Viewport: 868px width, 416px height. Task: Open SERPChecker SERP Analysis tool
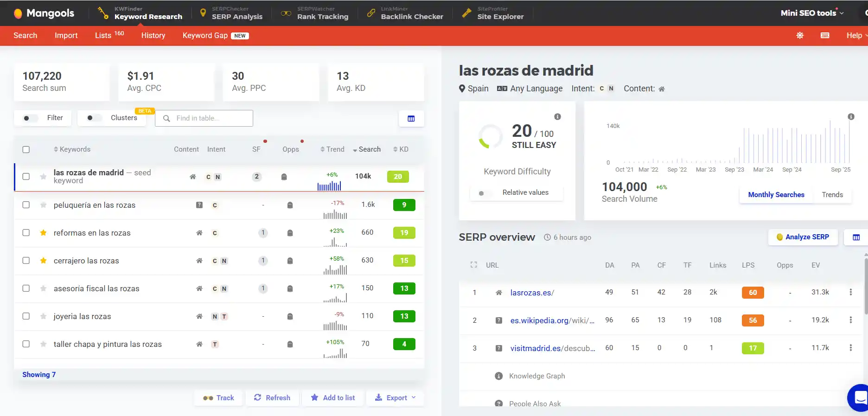[x=231, y=13]
